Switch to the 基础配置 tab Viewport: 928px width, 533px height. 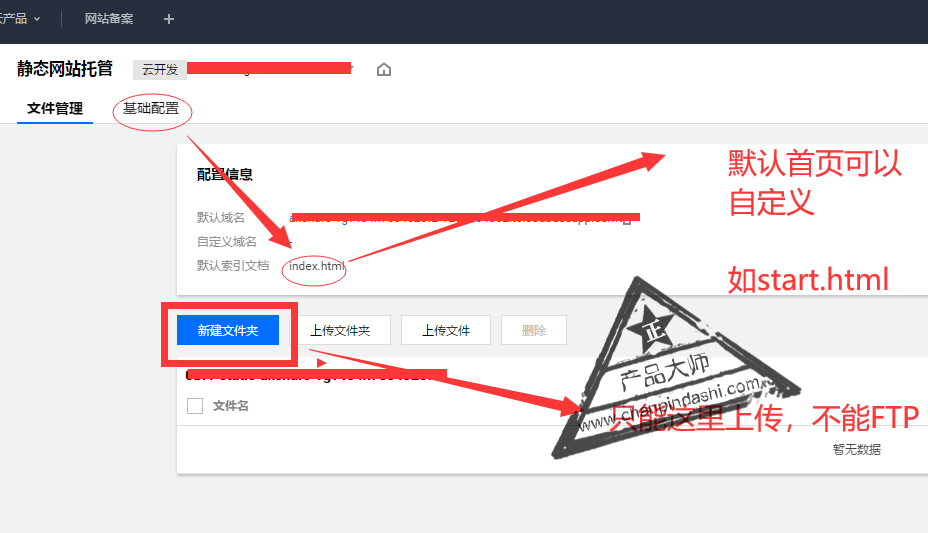pyautogui.click(x=151, y=108)
